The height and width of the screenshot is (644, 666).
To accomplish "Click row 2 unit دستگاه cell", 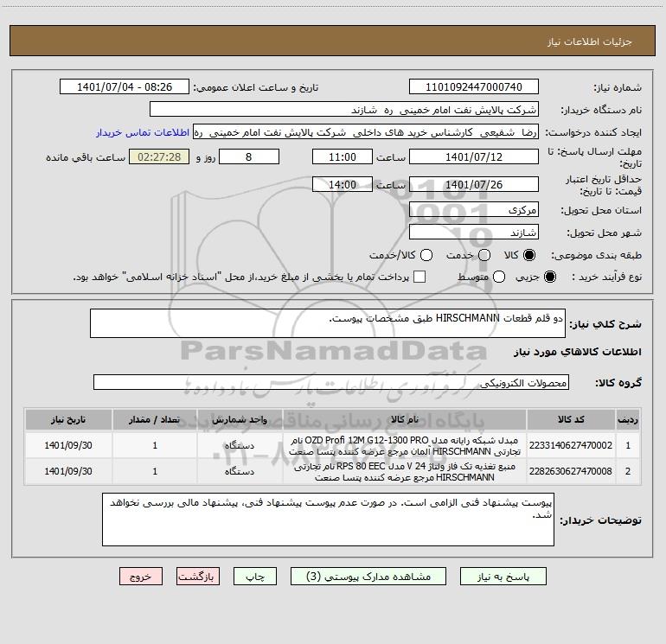I will 240,471.
